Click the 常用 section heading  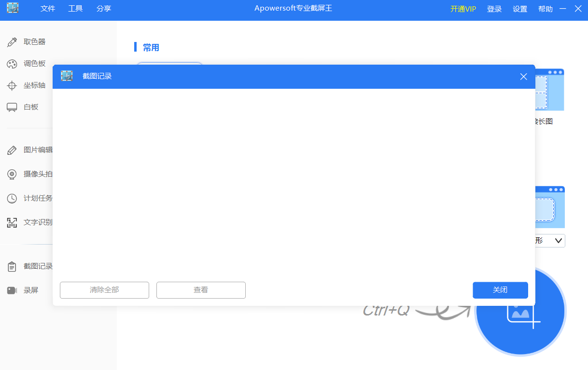pyautogui.click(x=151, y=47)
